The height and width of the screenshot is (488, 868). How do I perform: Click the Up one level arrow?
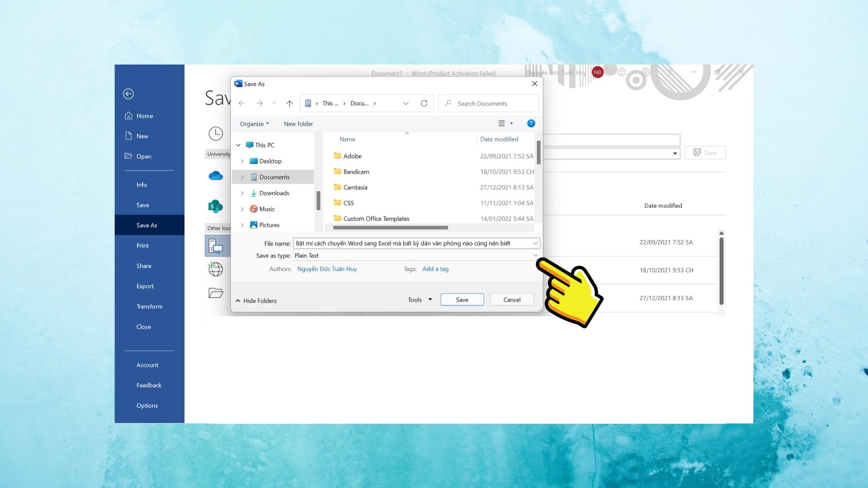coord(289,103)
